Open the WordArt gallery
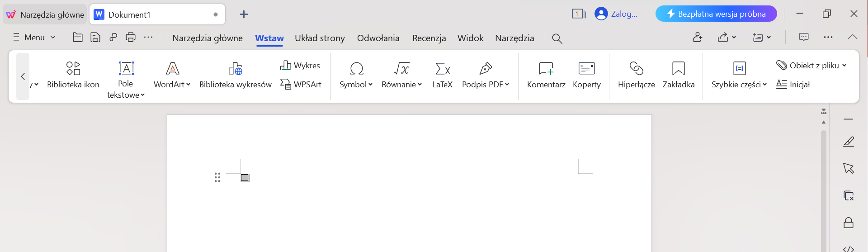This screenshot has height=252, width=868. 172,75
